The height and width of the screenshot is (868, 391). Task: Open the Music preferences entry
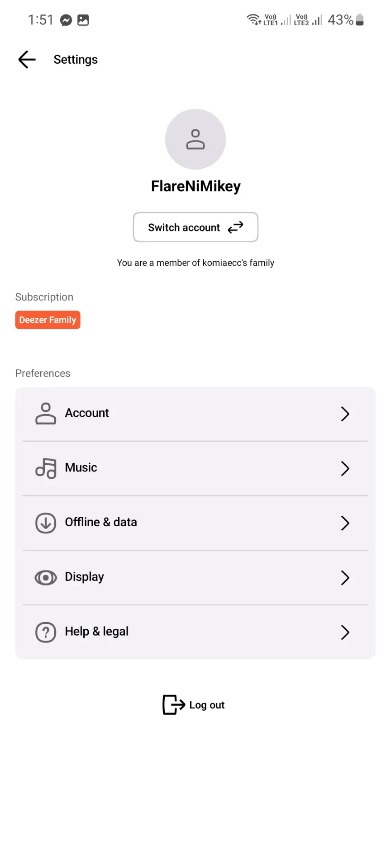[x=195, y=468]
